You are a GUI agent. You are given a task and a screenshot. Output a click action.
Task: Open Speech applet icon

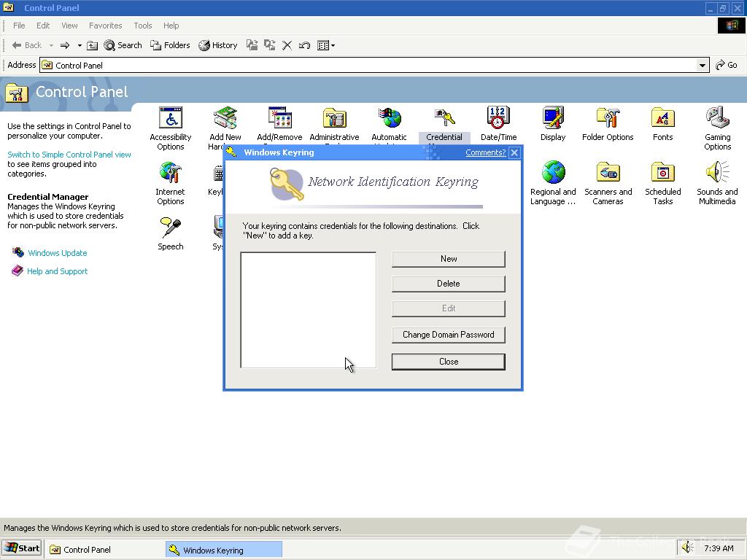tap(171, 227)
